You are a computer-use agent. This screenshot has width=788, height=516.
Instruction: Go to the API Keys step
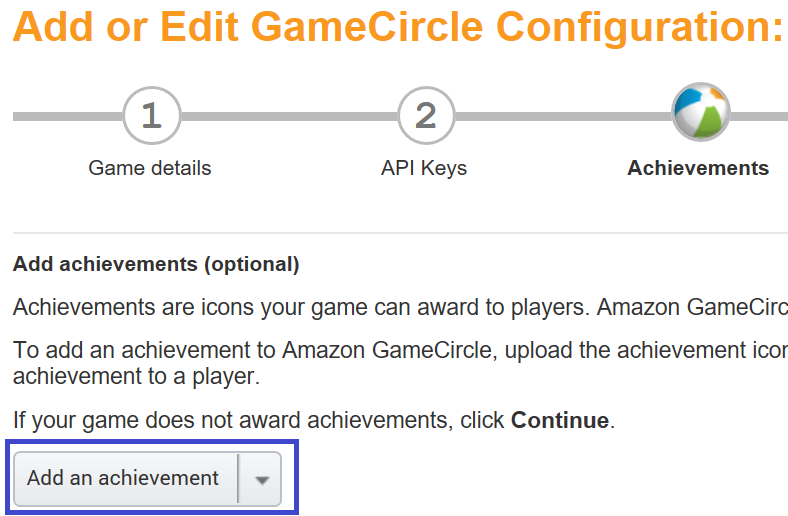[x=424, y=168]
